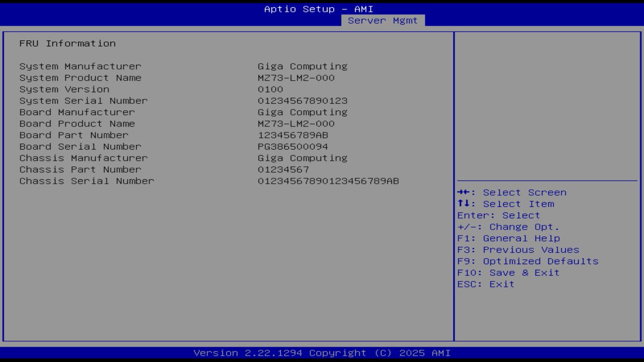
Task: Select the Board Product Name row
Action: [77, 123]
